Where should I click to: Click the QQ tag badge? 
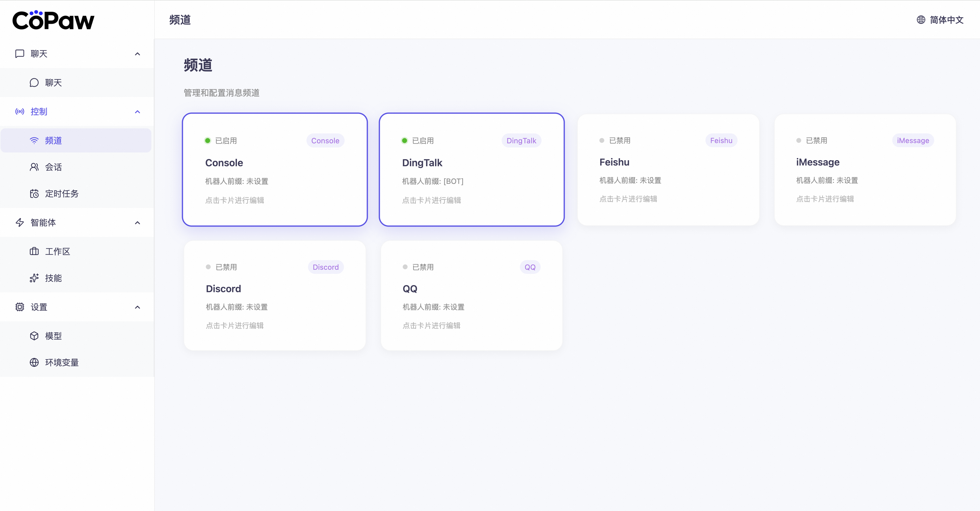click(x=530, y=267)
